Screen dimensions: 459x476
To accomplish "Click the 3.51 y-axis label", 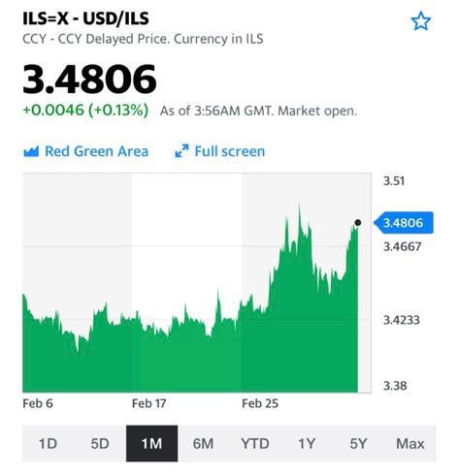I will click(394, 180).
